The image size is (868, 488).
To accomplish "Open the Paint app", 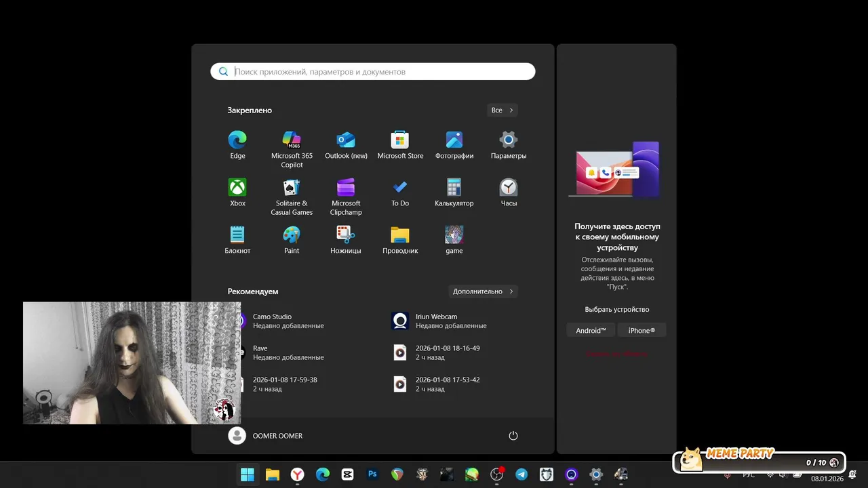I will [292, 241].
